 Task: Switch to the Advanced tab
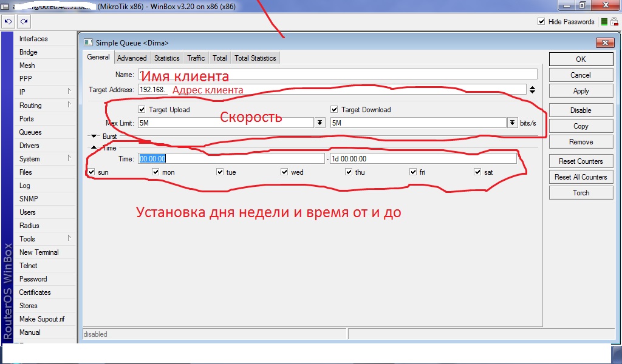click(x=132, y=58)
